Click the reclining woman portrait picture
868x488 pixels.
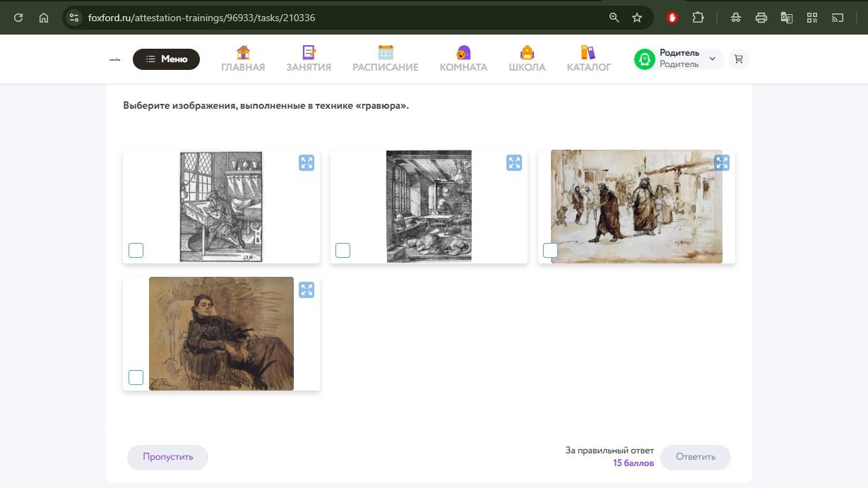point(221,333)
